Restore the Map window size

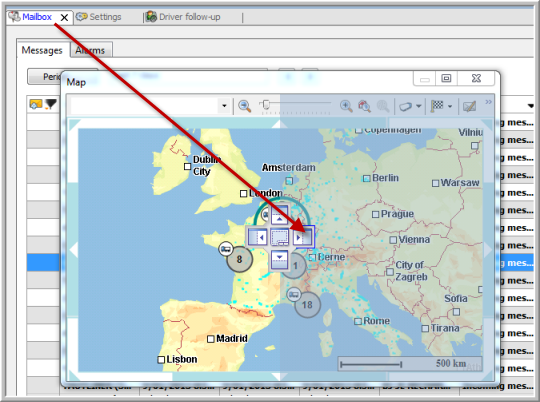coord(446,79)
